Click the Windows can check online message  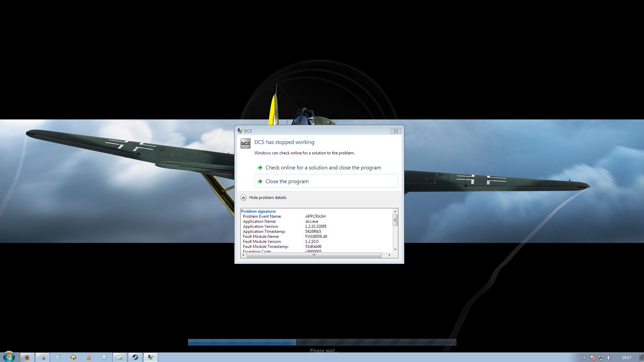click(x=304, y=153)
